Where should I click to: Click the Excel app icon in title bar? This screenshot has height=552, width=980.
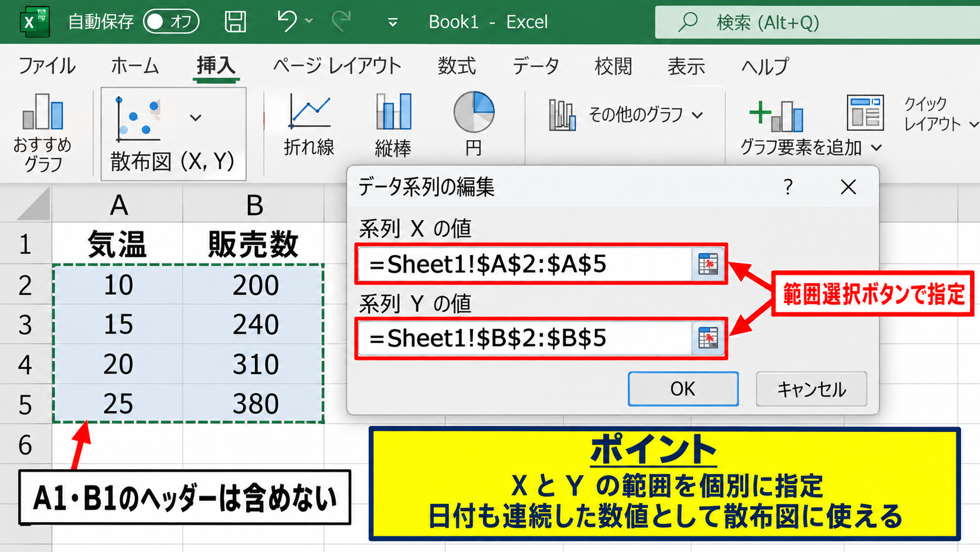35,22
